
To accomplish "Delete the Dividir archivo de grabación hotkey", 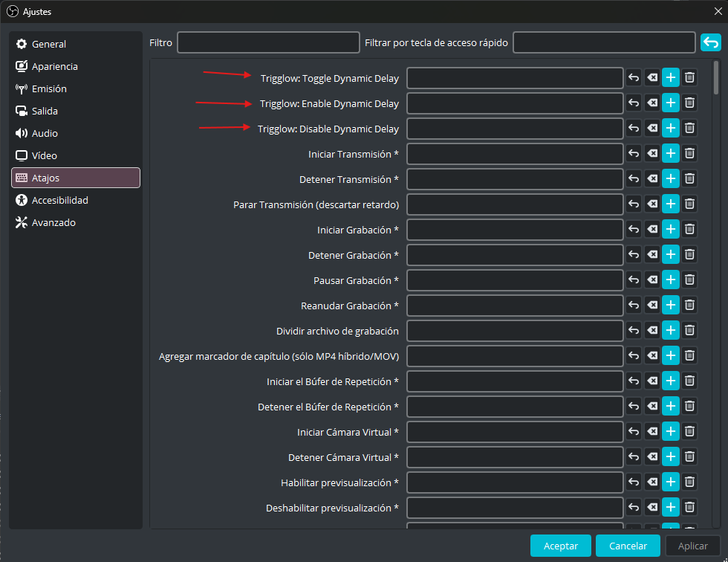I will [x=689, y=330].
